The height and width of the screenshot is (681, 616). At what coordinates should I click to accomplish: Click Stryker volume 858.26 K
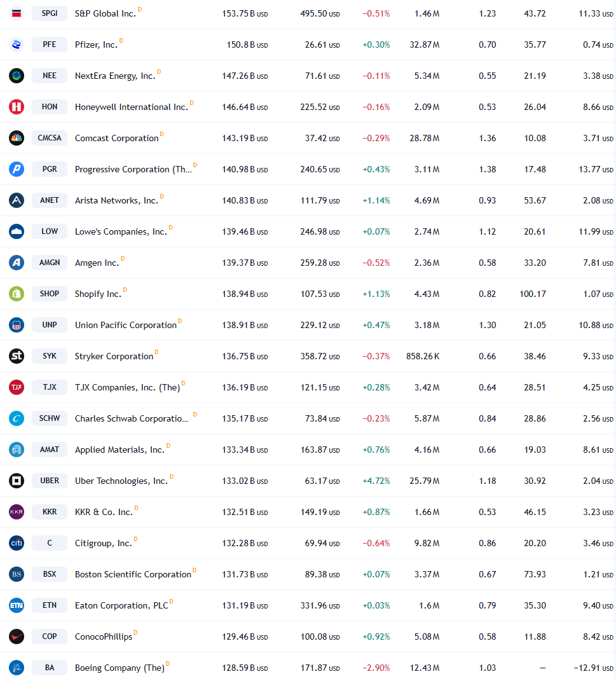click(423, 356)
